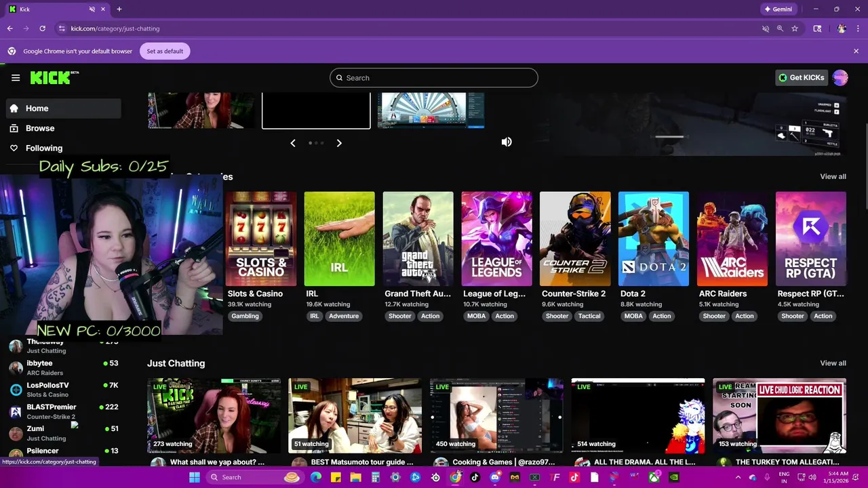View site information icon
This screenshot has width=868, height=488.
point(62,28)
